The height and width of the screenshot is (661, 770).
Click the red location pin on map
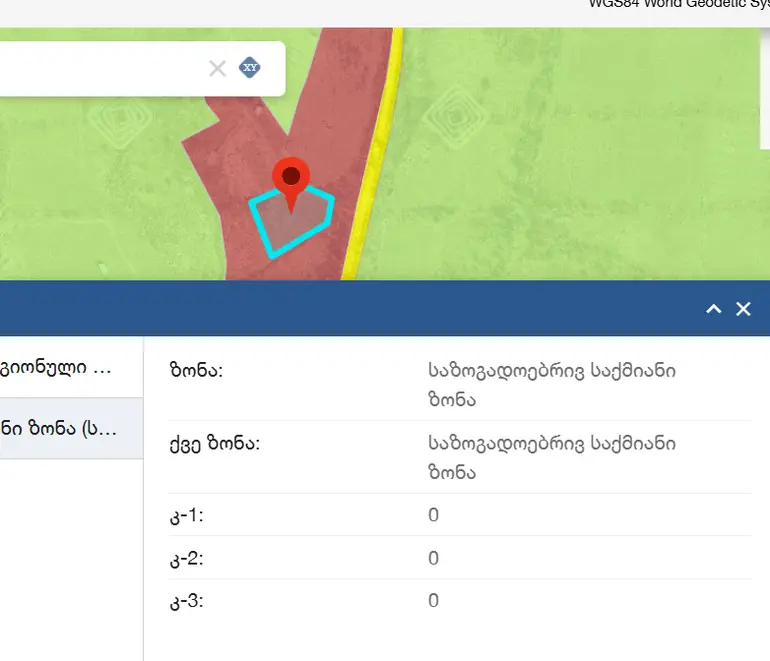(x=291, y=185)
